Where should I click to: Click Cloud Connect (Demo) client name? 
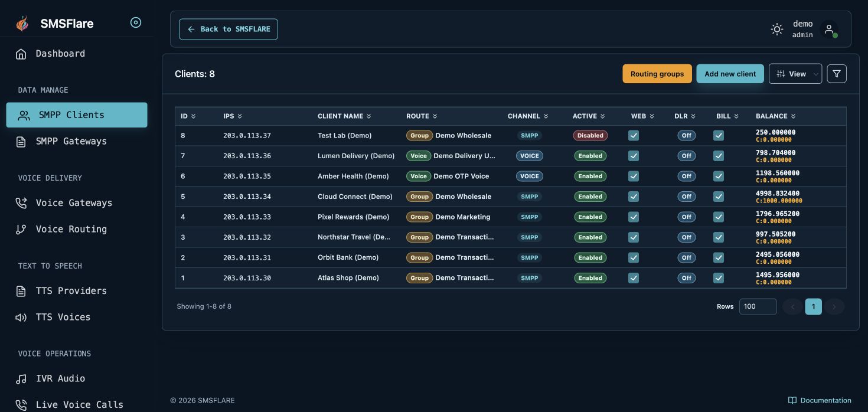coord(355,197)
